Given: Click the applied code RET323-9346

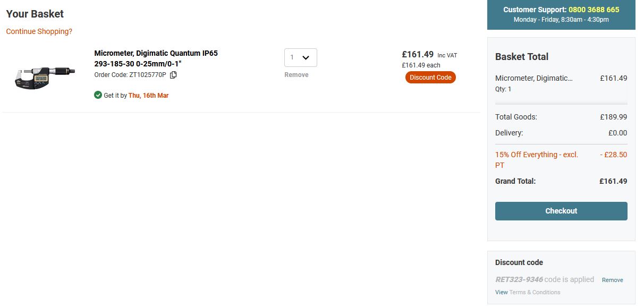Looking at the screenshot, I should tap(519, 279).
